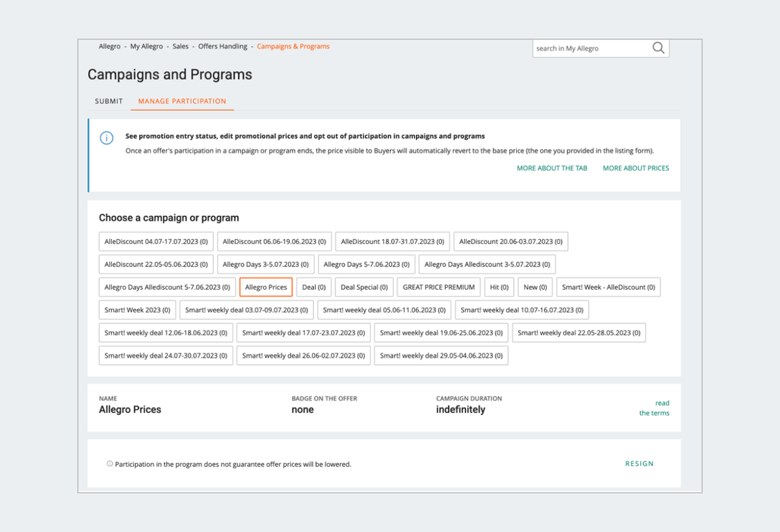Viewport: 780px width, 532px height.
Task: Select the MANAGE PARTICIPATION tab
Action: (x=182, y=101)
